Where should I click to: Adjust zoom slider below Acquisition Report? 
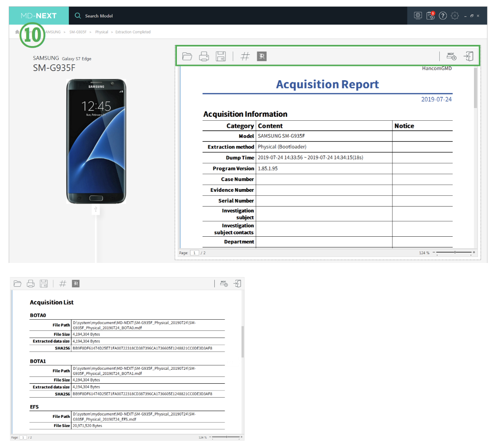(x=455, y=253)
